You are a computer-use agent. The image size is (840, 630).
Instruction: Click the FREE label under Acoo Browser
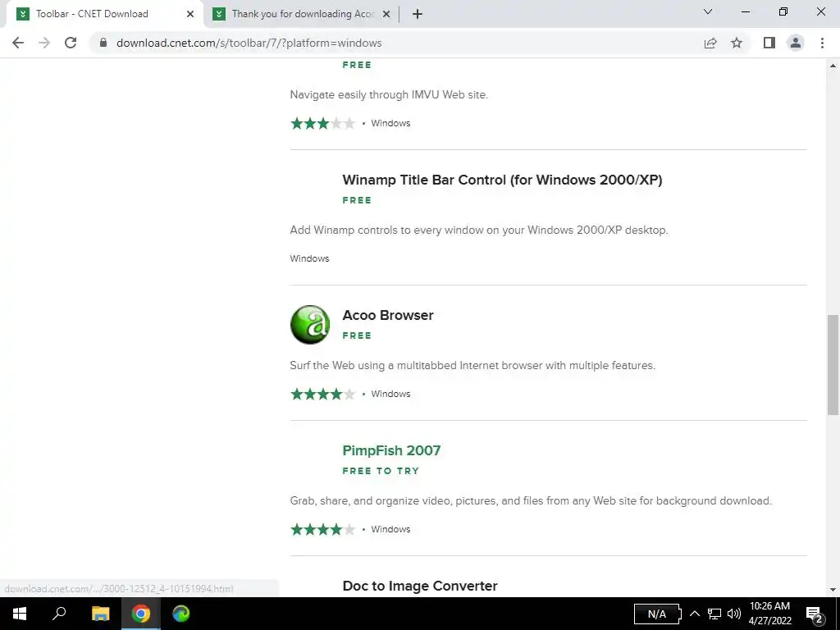coord(357,336)
